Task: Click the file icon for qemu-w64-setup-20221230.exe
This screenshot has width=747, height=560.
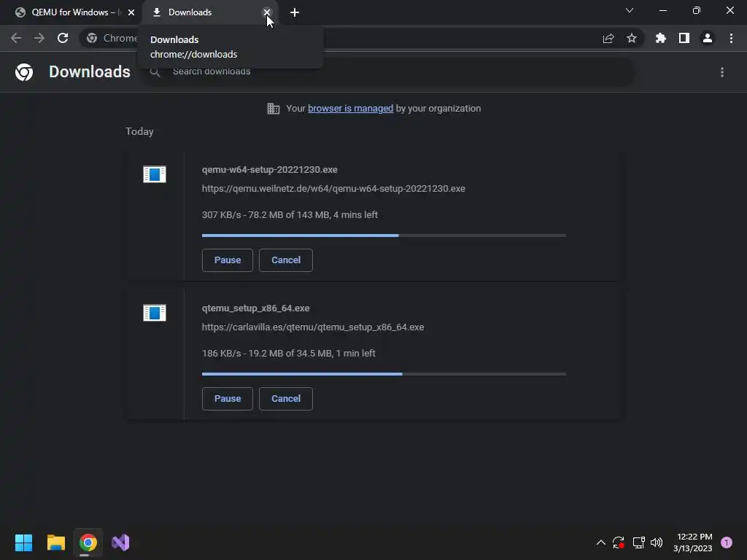Action: pyautogui.click(x=155, y=174)
